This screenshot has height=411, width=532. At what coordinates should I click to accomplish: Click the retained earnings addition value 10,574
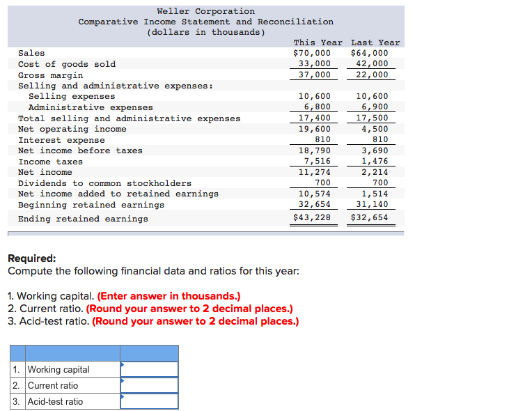tap(315, 194)
